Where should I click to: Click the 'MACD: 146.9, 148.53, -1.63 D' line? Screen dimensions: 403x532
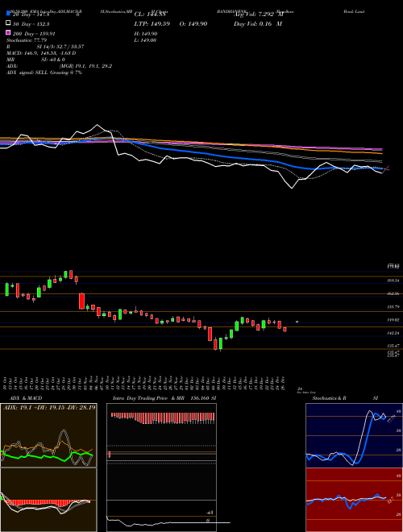(x=41, y=53)
